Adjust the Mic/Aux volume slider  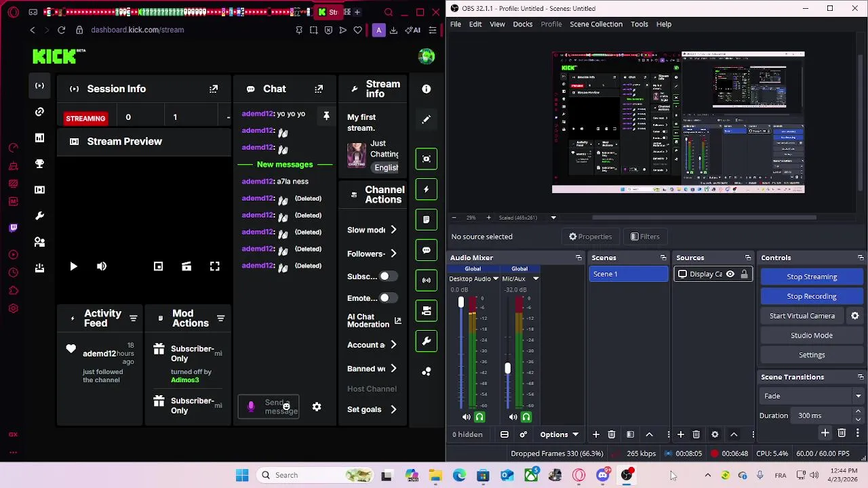coord(507,369)
